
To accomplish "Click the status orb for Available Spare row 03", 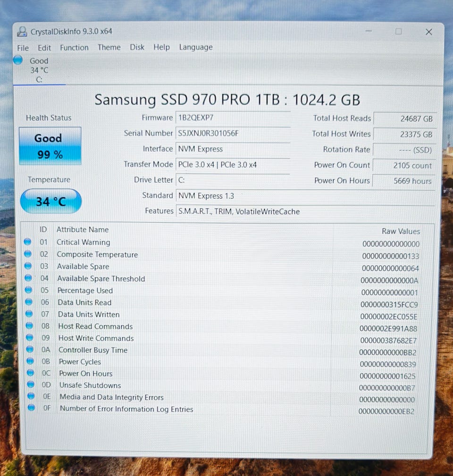I will pos(28,265).
